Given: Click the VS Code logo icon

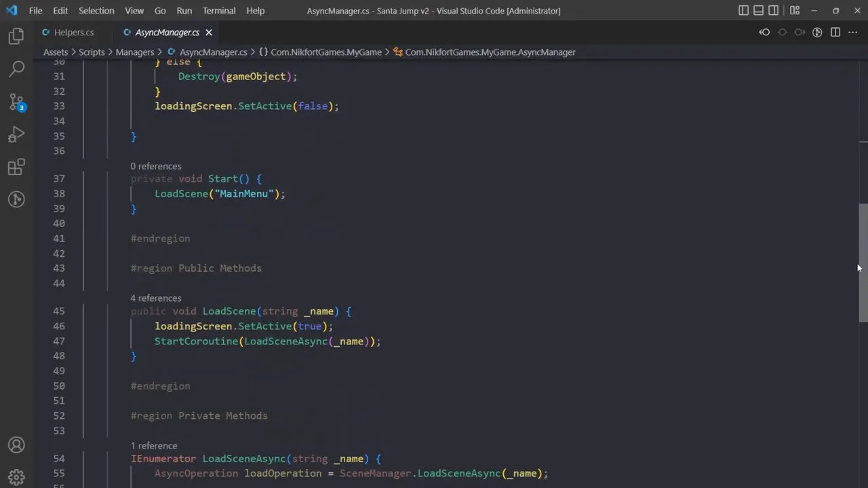Looking at the screenshot, I should tap(12, 11).
